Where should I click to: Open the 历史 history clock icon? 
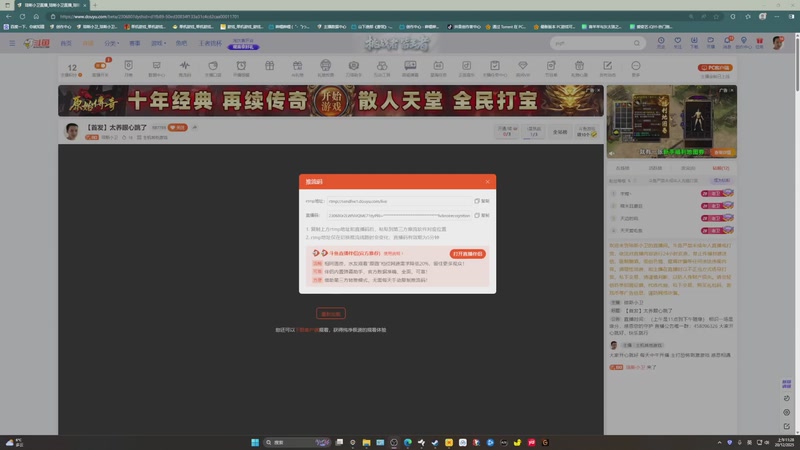(661, 42)
